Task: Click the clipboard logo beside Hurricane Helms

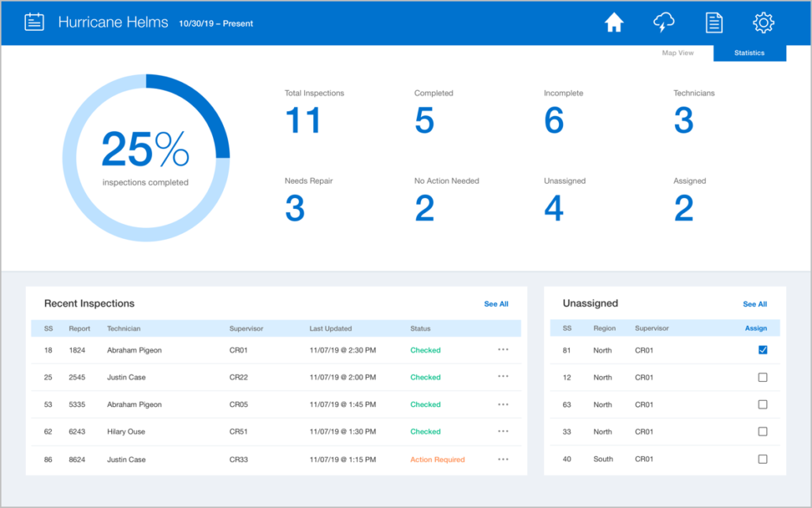Action: (34, 21)
